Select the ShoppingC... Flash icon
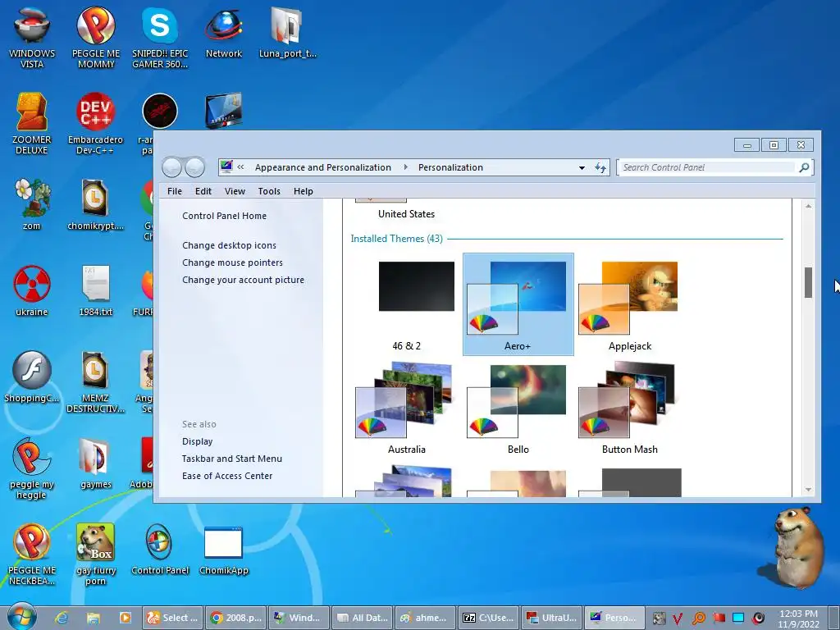Viewport: 840px width, 630px height. (32, 377)
